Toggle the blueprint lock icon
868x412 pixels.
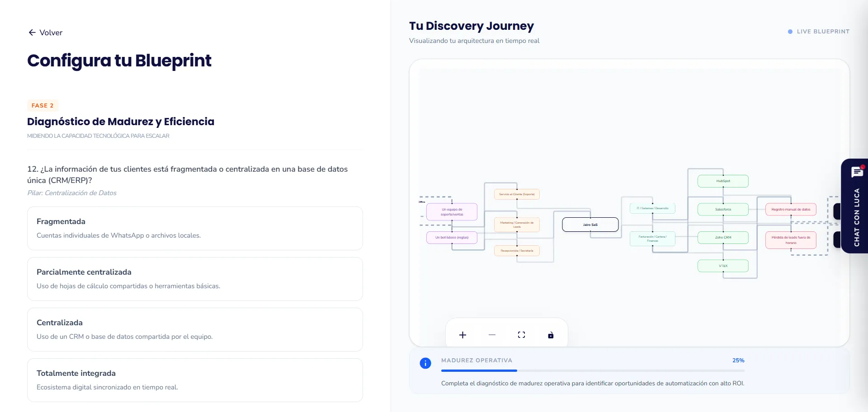click(551, 335)
